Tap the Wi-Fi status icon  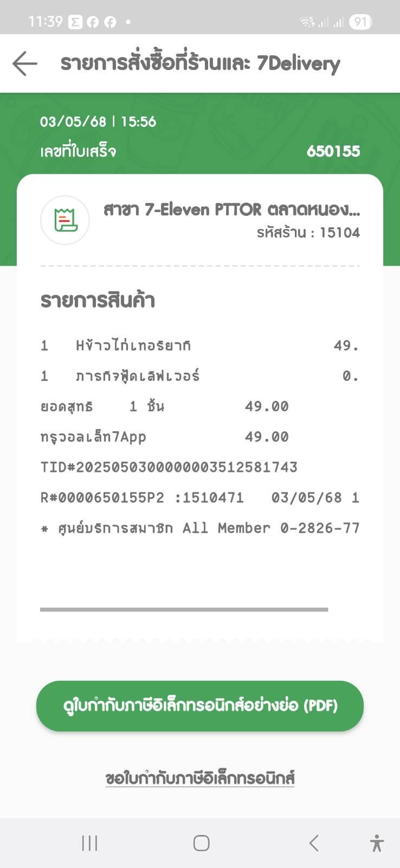tap(307, 22)
